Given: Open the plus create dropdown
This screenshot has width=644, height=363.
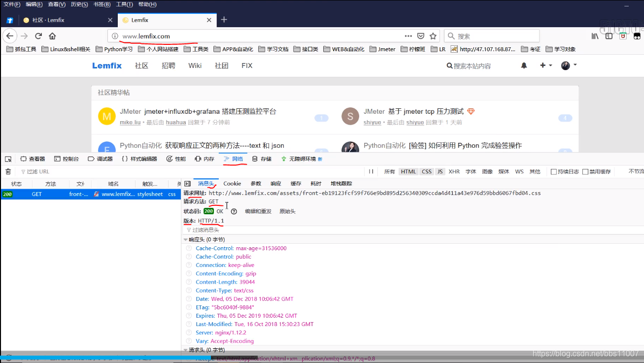Looking at the screenshot, I should tap(546, 65).
